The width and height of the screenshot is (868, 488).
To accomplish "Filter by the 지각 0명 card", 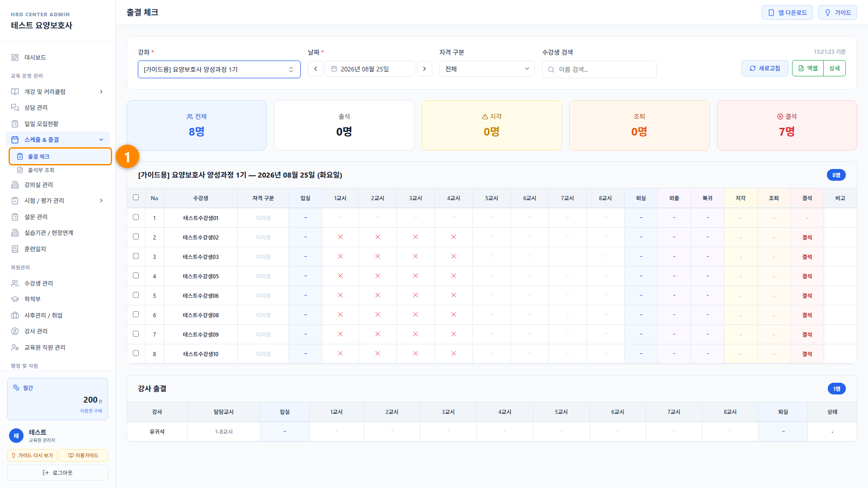I will pyautogui.click(x=491, y=125).
